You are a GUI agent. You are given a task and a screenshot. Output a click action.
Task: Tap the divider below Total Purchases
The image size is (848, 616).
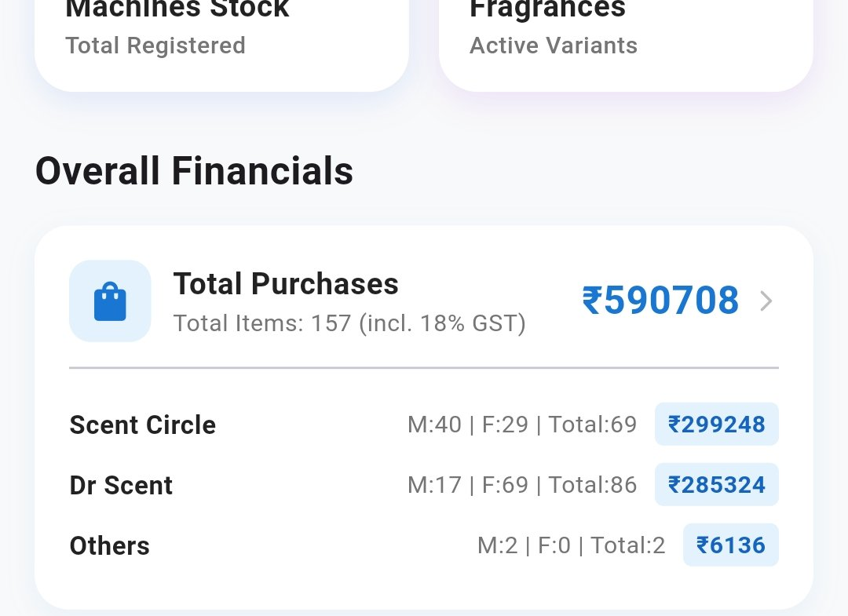click(x=424, y=368)
